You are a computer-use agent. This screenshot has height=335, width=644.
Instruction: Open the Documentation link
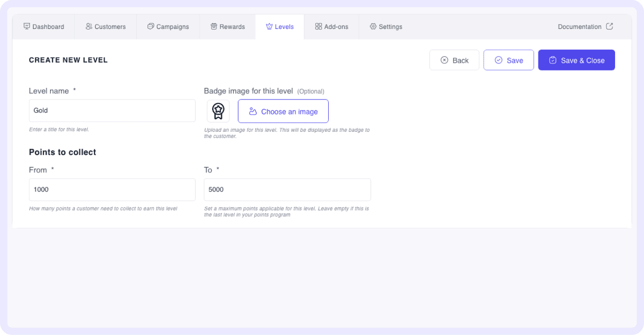click(579, 27)
